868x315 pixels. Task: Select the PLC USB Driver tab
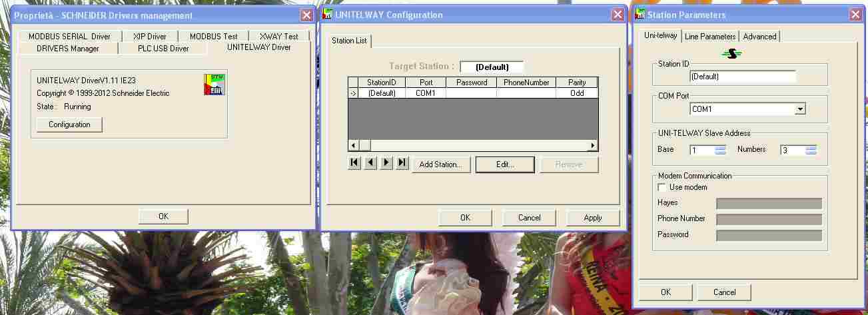click(x=163, y=49)
